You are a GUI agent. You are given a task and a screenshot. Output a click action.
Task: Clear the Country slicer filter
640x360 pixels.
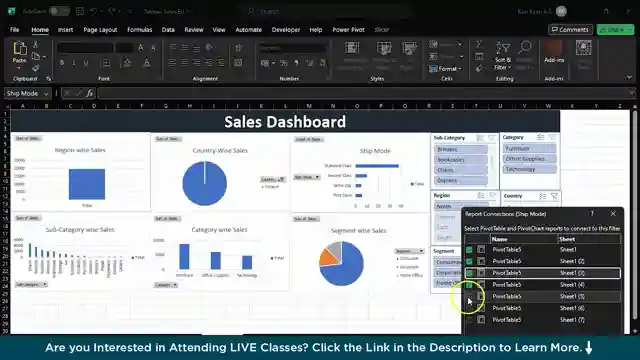pos(554,196)
